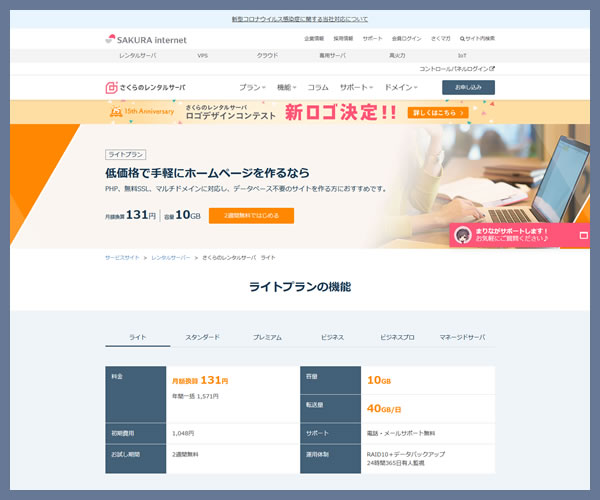The image size is (600, 500).
Task: Click the お申し込み button
Action: (x=468, y=88)
